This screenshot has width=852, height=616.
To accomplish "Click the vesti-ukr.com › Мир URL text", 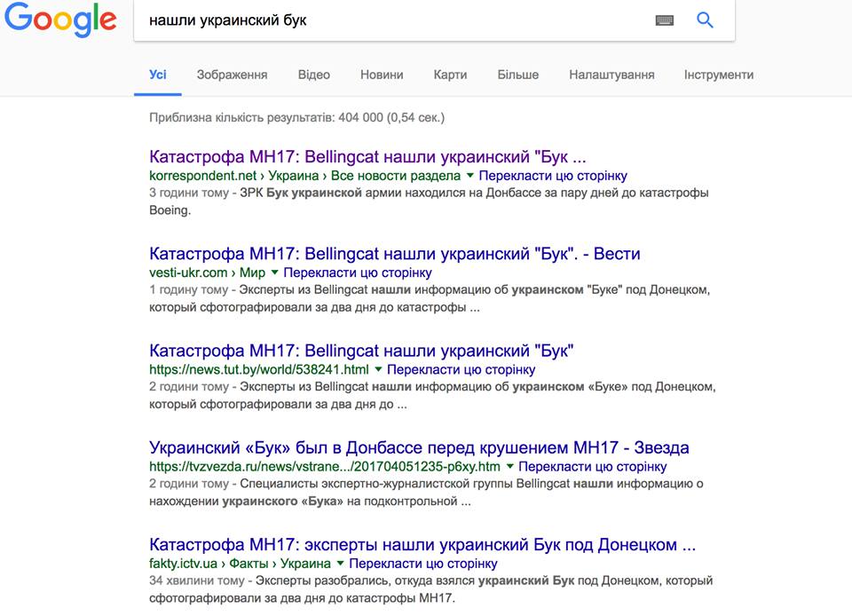I will coord(207,272).
